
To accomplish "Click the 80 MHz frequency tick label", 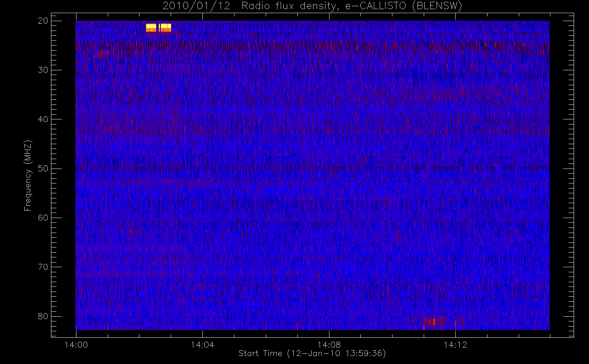I will (43, 316).
